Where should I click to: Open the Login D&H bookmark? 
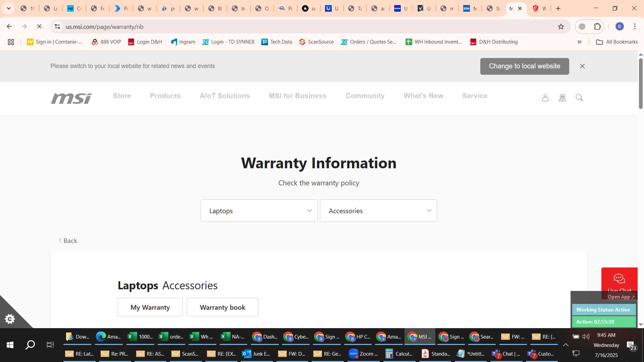pos(145,42)
